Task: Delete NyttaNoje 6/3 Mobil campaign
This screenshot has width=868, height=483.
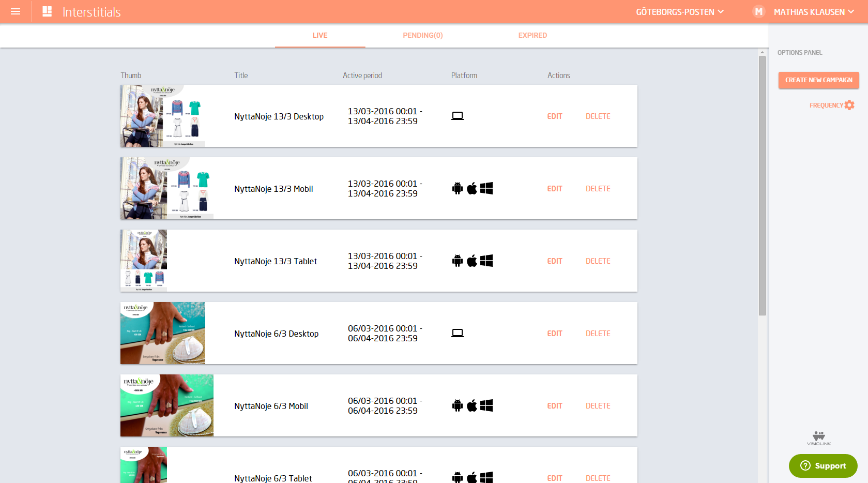Action: pos(598,406)
